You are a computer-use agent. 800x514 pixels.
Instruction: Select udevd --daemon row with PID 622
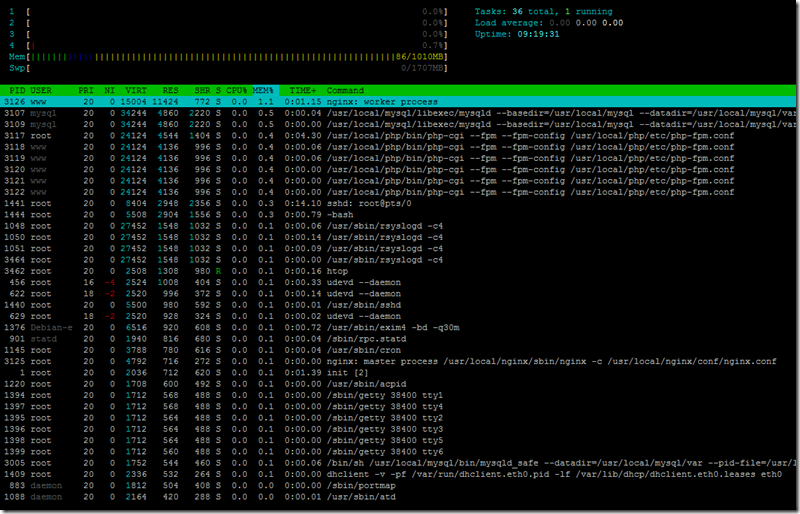(398, 294)
